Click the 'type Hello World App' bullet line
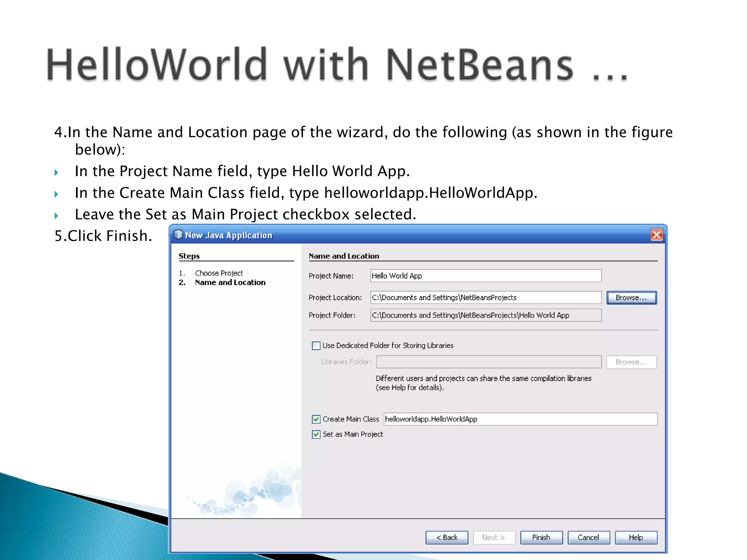 [243, 171]
